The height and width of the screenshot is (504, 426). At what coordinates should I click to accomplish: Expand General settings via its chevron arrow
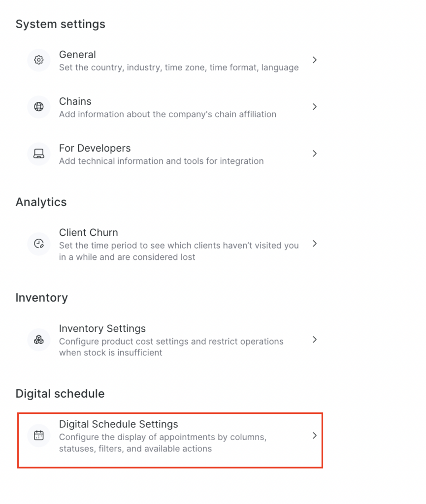pyautogui.click(x=315, y=60)
